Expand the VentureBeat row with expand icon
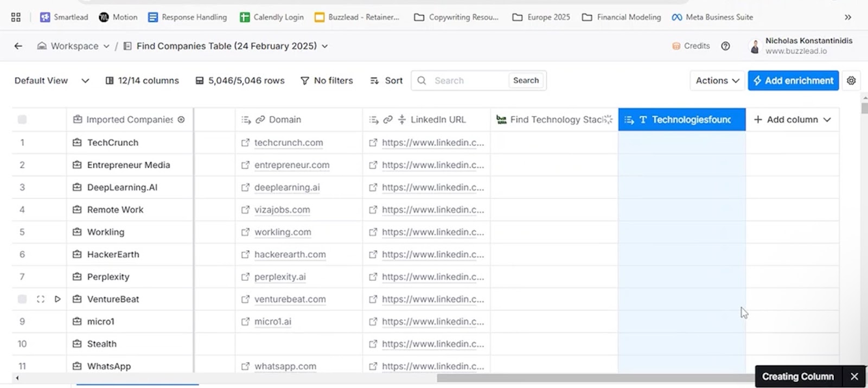This screenshot has width=868, height=388. click(x=41, y=299)
